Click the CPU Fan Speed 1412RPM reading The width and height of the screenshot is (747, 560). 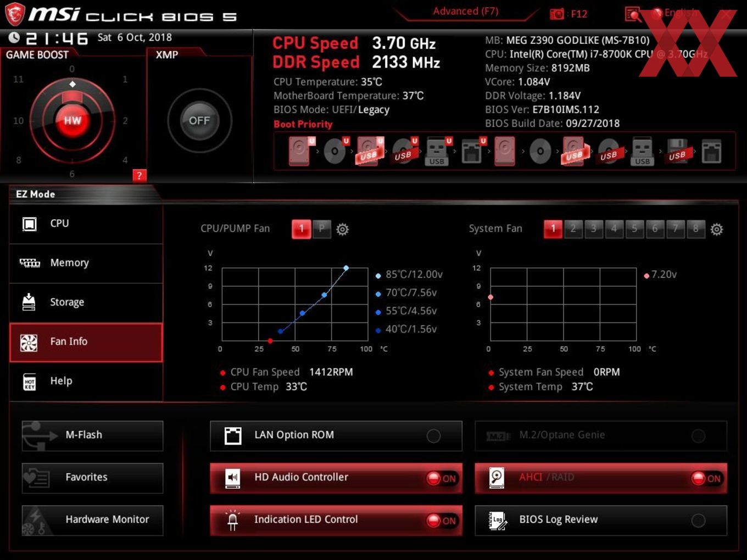[331, 372]
